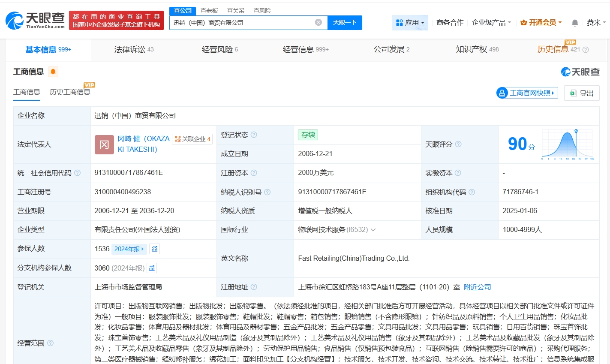Click help icon beside 登记状态
The width and height of the screenshot is (610, 364).
(254, 135)
